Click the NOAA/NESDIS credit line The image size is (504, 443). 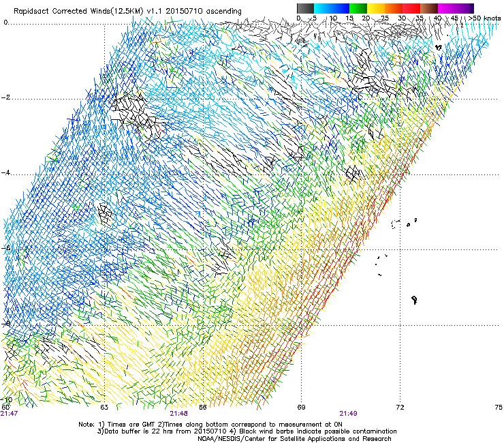pos(294,439)
